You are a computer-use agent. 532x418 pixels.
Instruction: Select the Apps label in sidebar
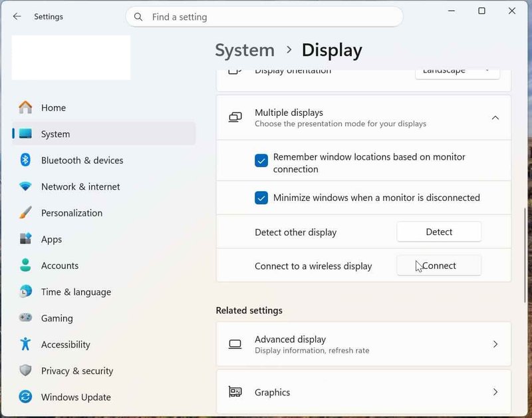click(x=52, y=240)
